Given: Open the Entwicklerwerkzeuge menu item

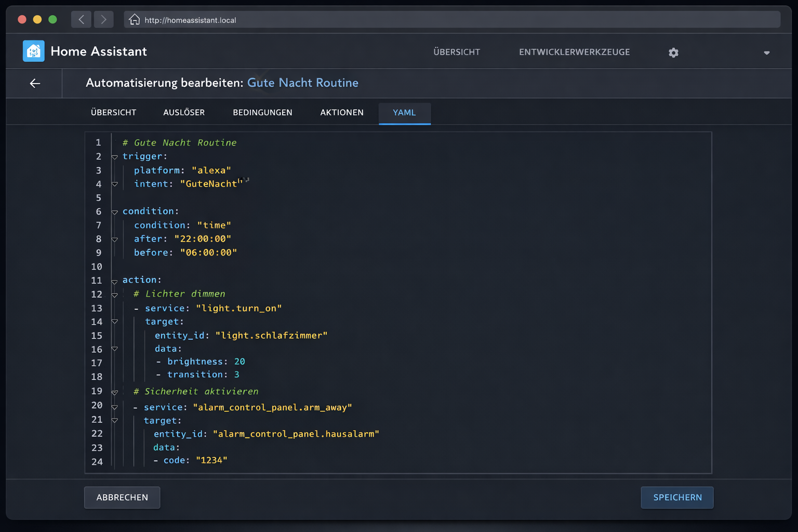Looking at the screenshot, I should 574,52.
